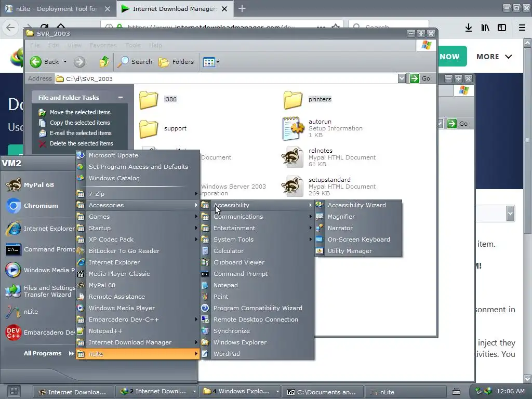
Task: Open On-Screen Keyboard
Action: tap(358, 240)
